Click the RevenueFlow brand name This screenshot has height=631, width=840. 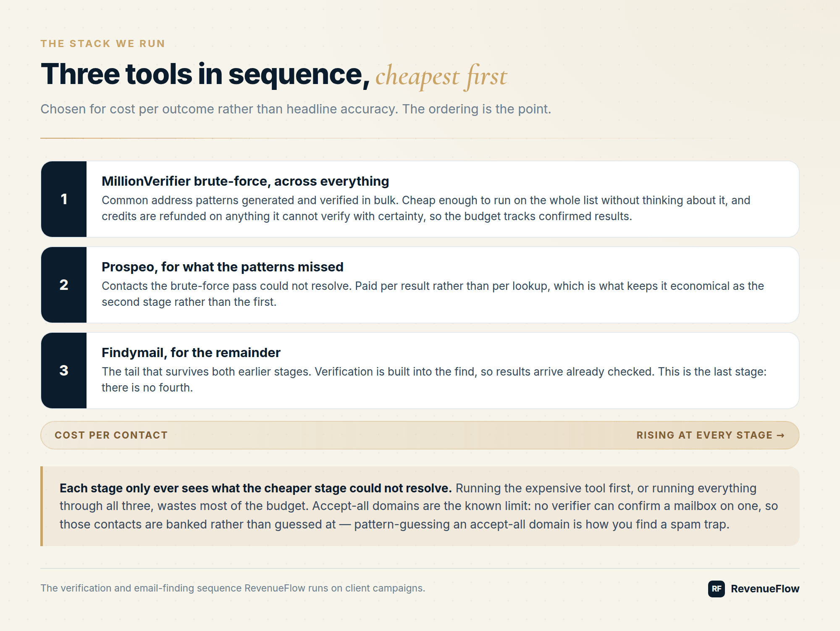click(x=765, y=589)
